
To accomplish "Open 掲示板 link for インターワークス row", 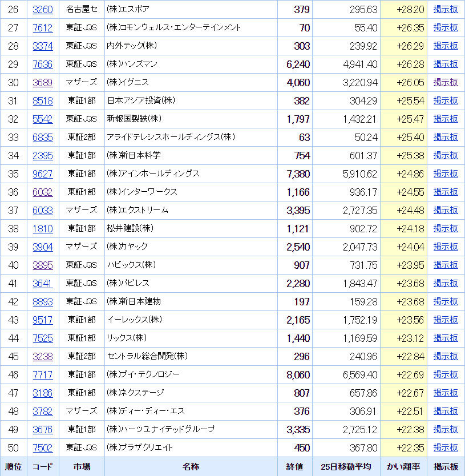I will tap(446, 192).
